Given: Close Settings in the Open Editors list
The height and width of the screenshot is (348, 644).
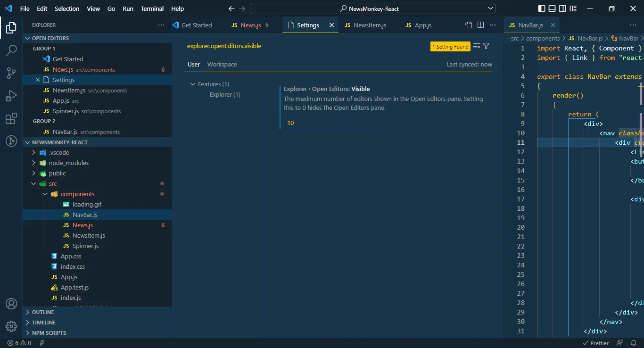Looking at the screenshot, I should click(x=38, y=80).
